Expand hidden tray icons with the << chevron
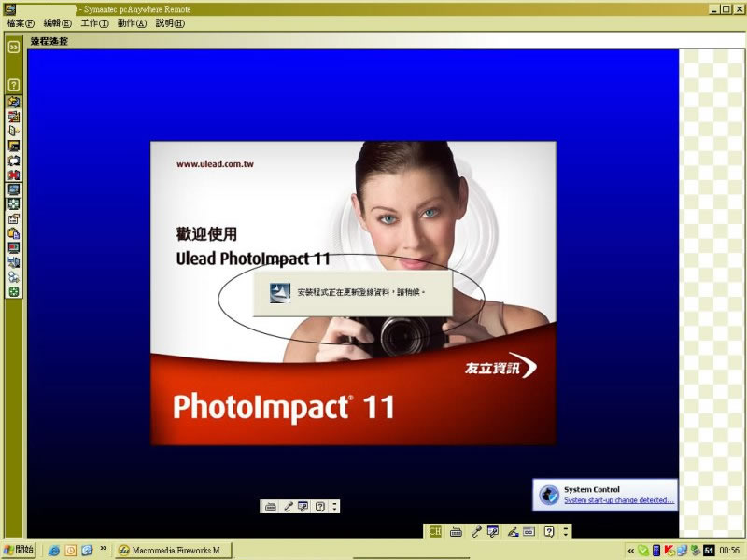This screenshot has width=747, height=560. [631, 551]
